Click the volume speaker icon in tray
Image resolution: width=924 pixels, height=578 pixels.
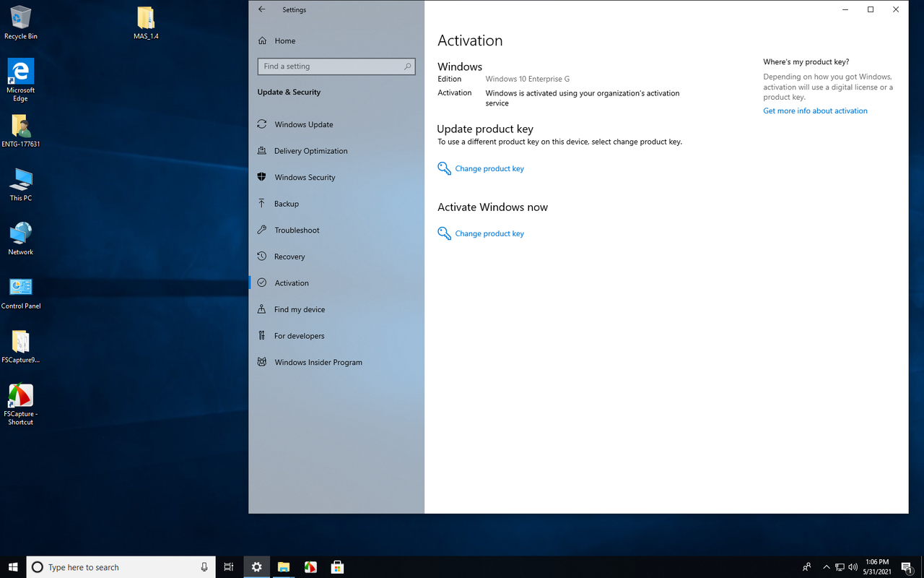click(x=853, y=567)
